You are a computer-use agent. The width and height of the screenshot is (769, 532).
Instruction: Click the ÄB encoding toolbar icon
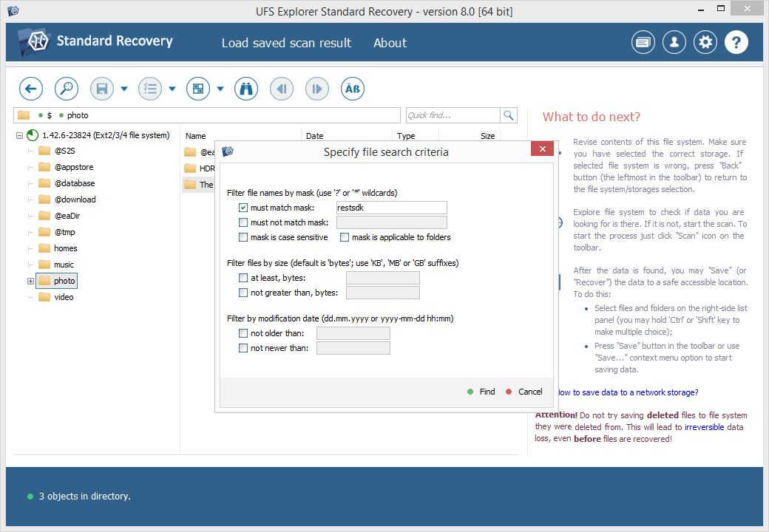353,89
